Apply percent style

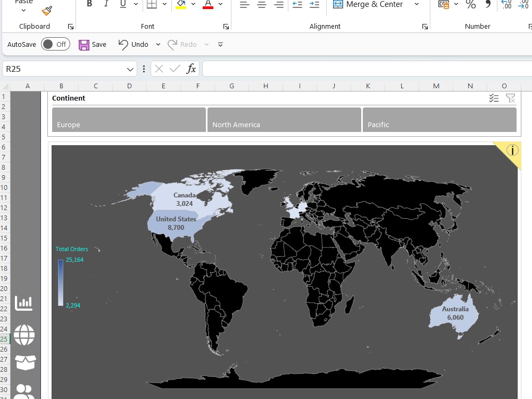click(471, 4)
